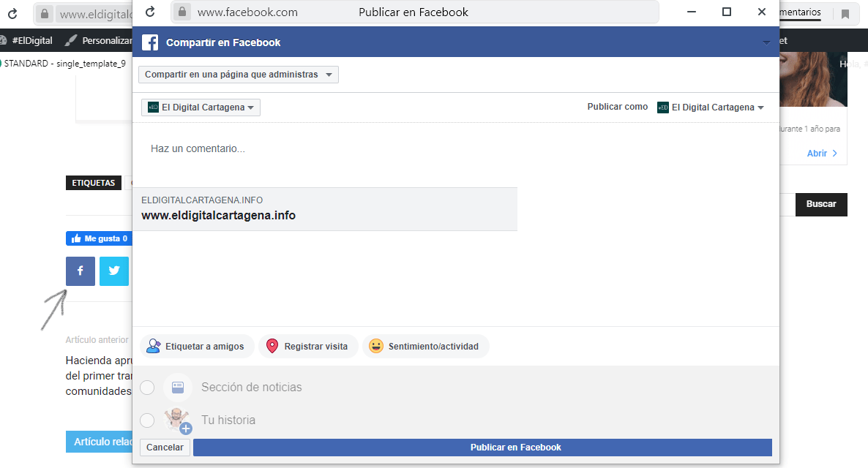868x468 pixels.
Task: Click the page thumbnail icon next to 'Publicar como'
Action: (662, 107)
